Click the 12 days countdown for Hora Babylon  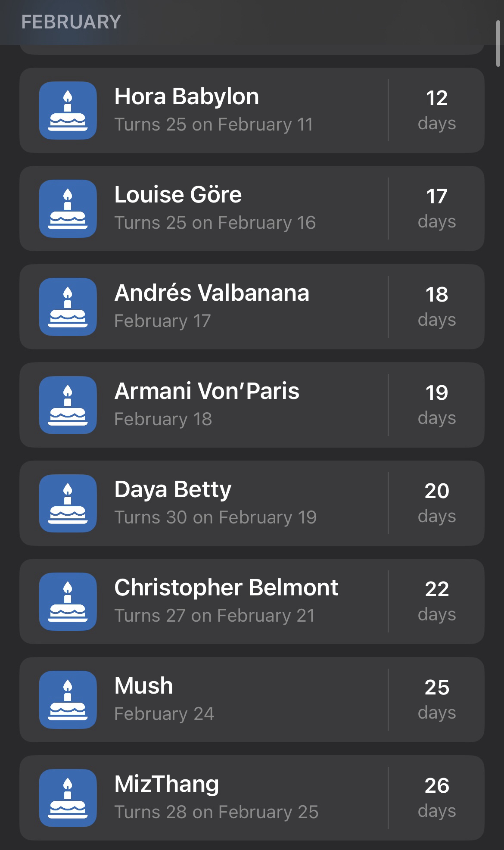point(436,110)
